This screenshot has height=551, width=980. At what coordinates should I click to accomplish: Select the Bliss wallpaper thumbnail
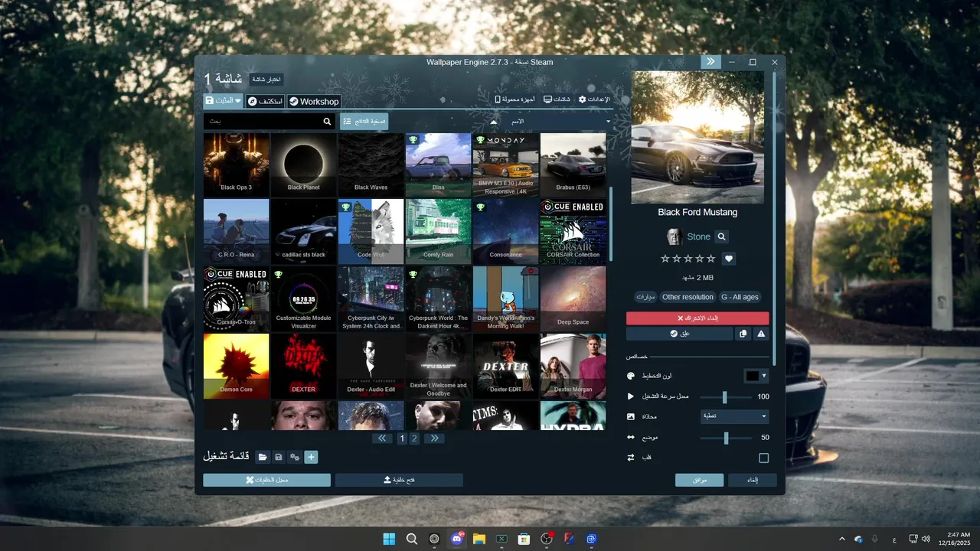click(x=438, y=165)
